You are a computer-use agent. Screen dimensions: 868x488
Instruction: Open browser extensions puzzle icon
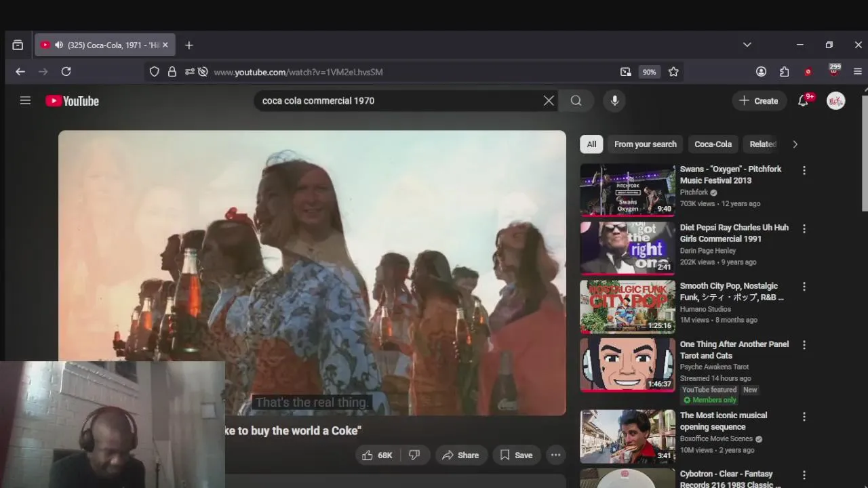(x=785, y=72)
